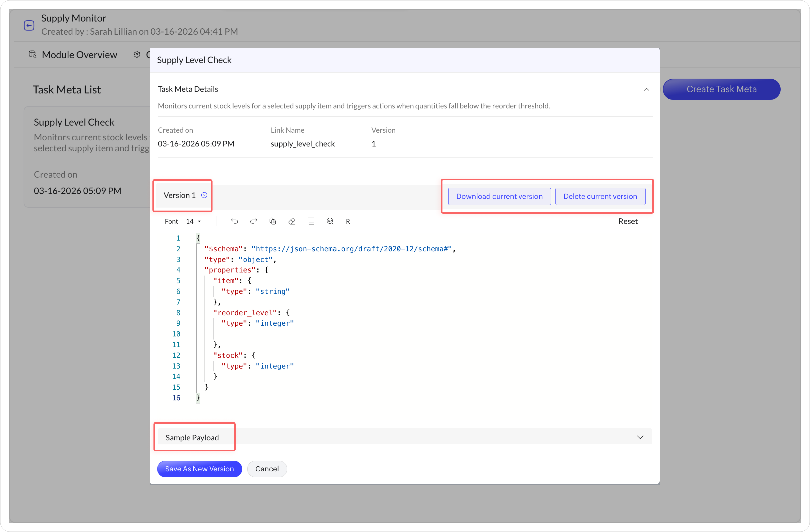This screenshot has width=810, height=532.
Task: Click the undo arrow in editor toolbar
Action: tap(234, 221)
